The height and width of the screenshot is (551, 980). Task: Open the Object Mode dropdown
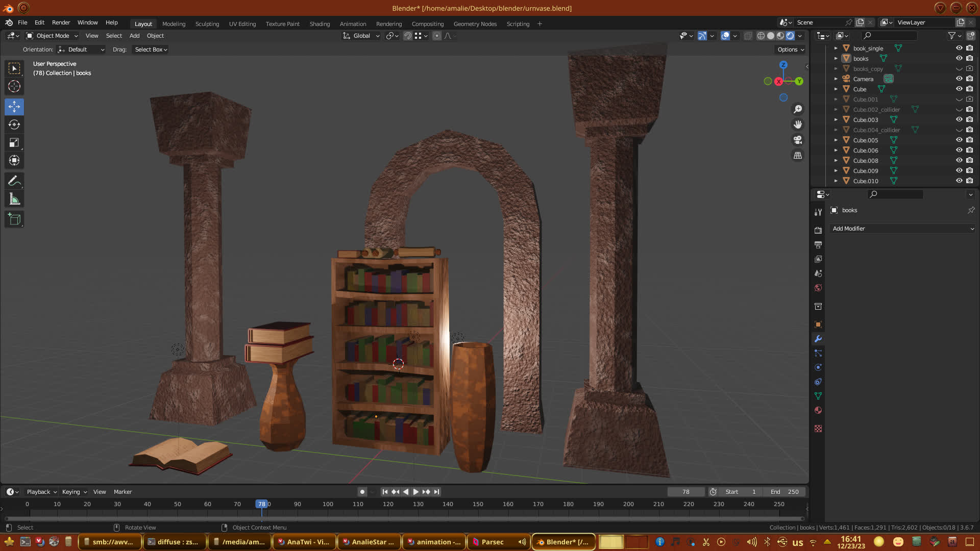tap(52, 36)
